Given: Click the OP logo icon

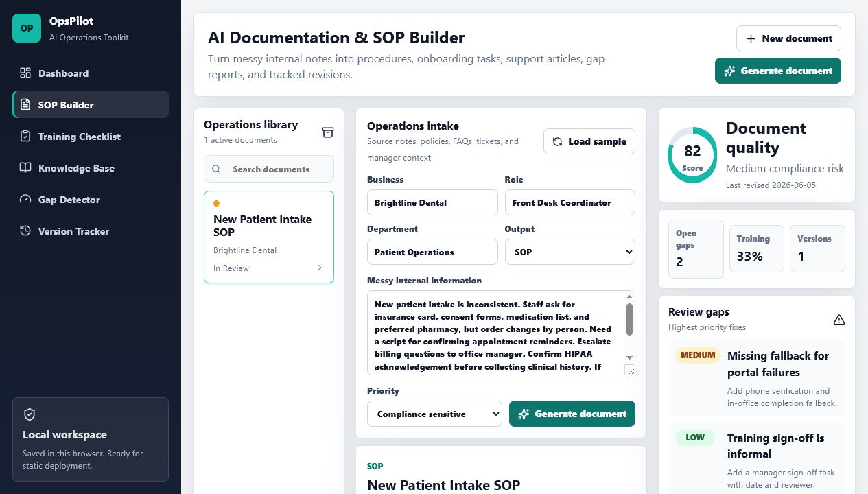Looking at the screenshot, I should coord(27,28).
